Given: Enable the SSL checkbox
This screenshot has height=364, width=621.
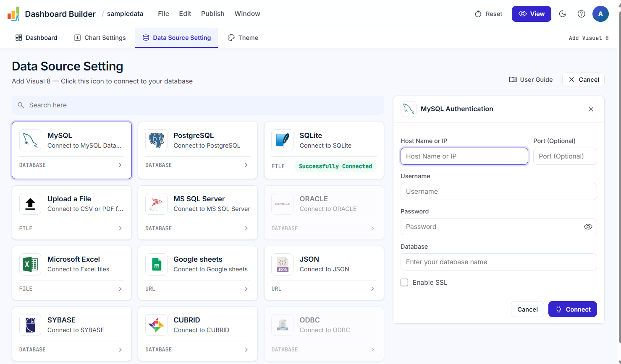Looking at the screenshot, I should [x=404, y=283].
